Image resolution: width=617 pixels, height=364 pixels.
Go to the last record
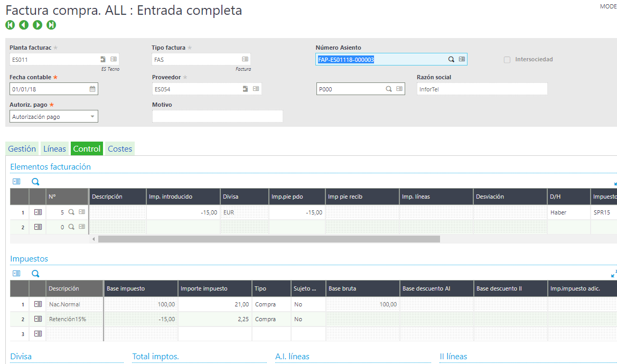(x=51, y=25)
